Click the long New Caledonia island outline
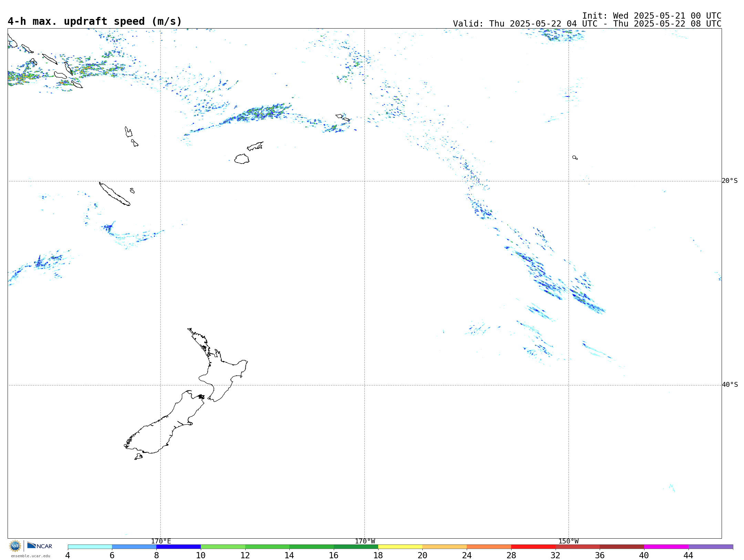Image resolution: width=744 pixels, height=560 pixels. tap(115, 194)
